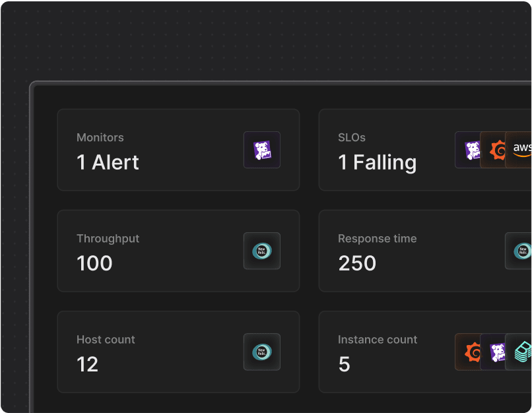Viewport: 532px width, 413px height.
Task: Click the New Relic icon in the Throughput card
Action: [x=262, y=251]
